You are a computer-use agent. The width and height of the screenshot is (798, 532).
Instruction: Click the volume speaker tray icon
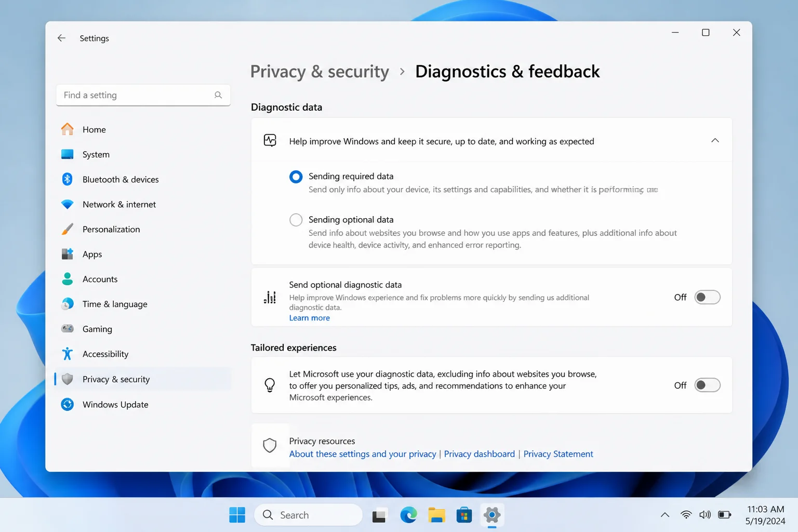(704, 515)
